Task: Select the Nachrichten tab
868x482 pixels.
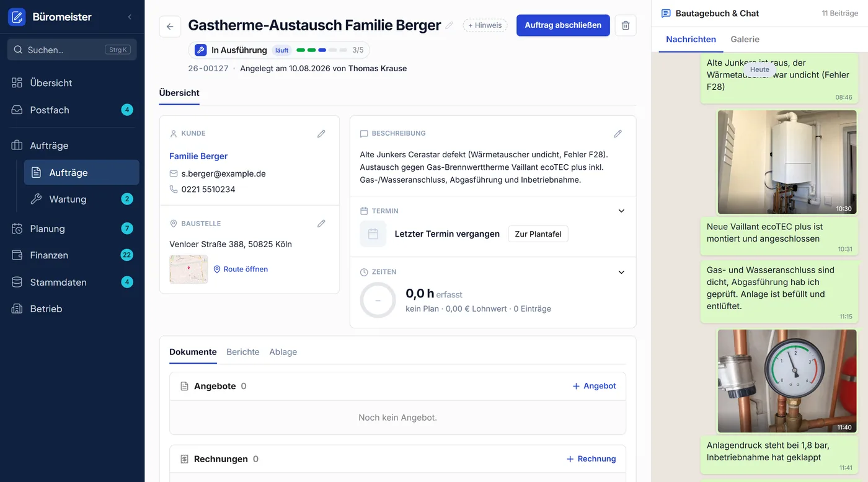Action: click(691, 39)
